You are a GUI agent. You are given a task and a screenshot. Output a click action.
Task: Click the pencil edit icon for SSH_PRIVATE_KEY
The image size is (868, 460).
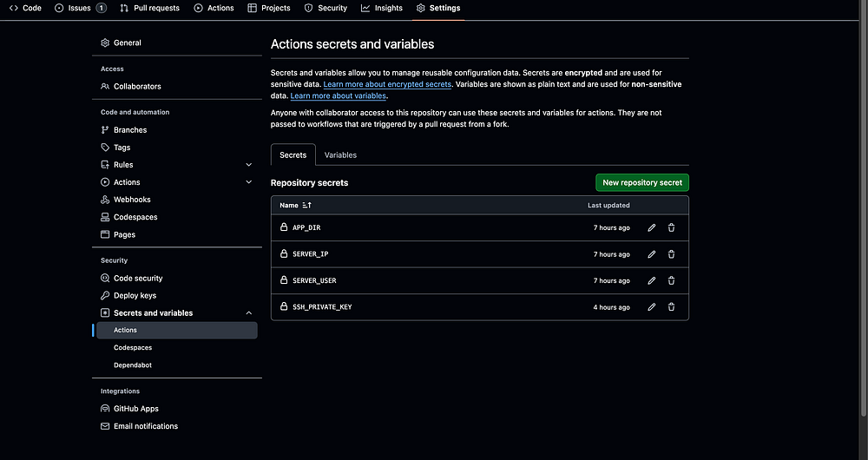pyautogui.click(x=652, y=307)
